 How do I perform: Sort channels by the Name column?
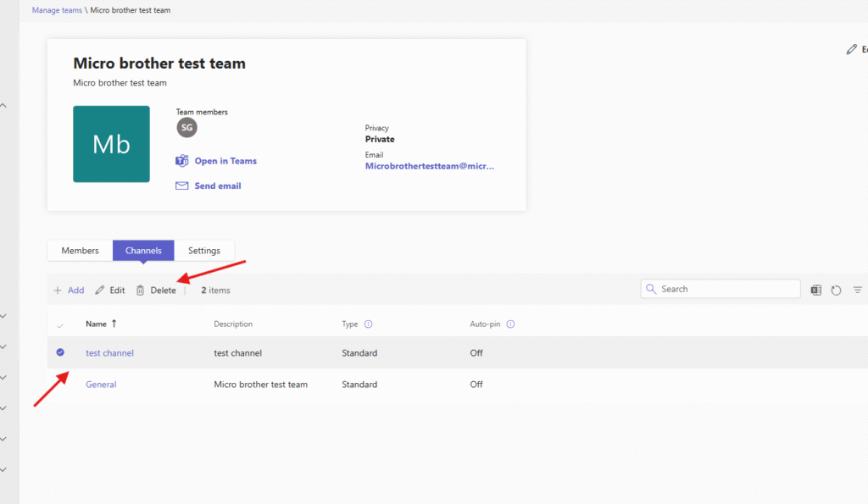(x=96, y=324)
